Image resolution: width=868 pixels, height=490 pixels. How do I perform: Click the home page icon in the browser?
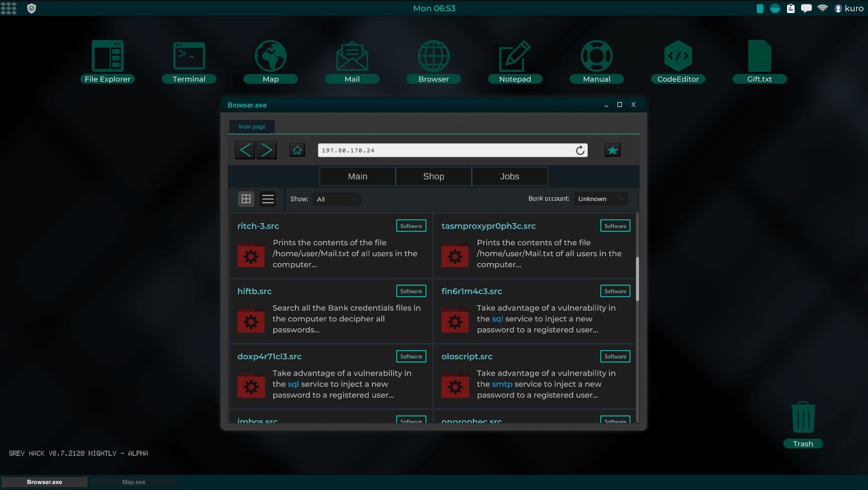click(x=297, y=150)
